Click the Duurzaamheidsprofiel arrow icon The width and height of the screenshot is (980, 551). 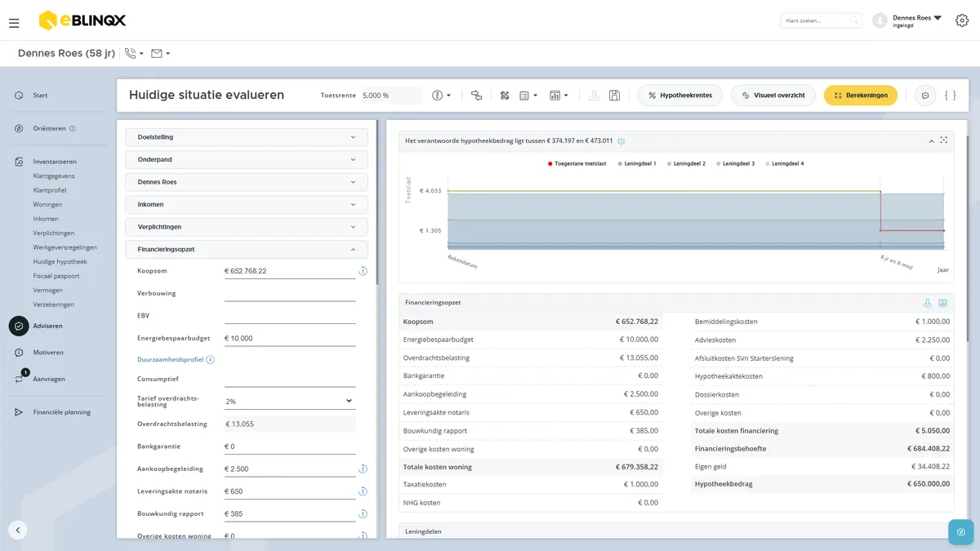211,359
